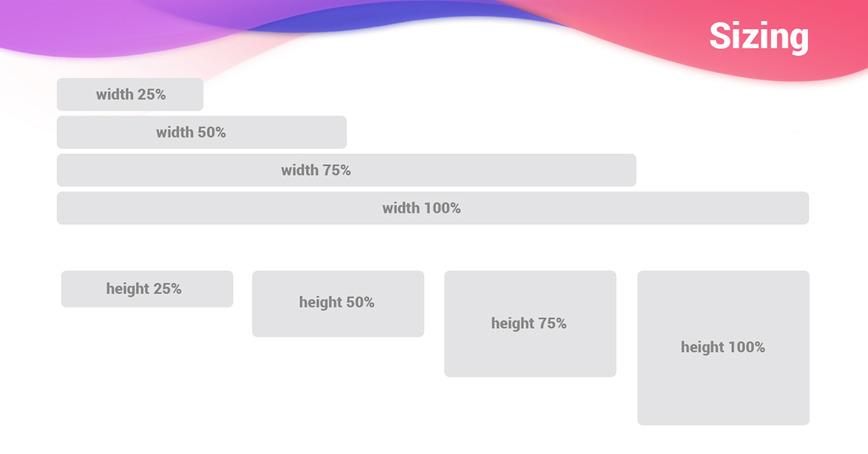Select the height 50% box
Screen dimensions: 868x454
tap(338, 304)
